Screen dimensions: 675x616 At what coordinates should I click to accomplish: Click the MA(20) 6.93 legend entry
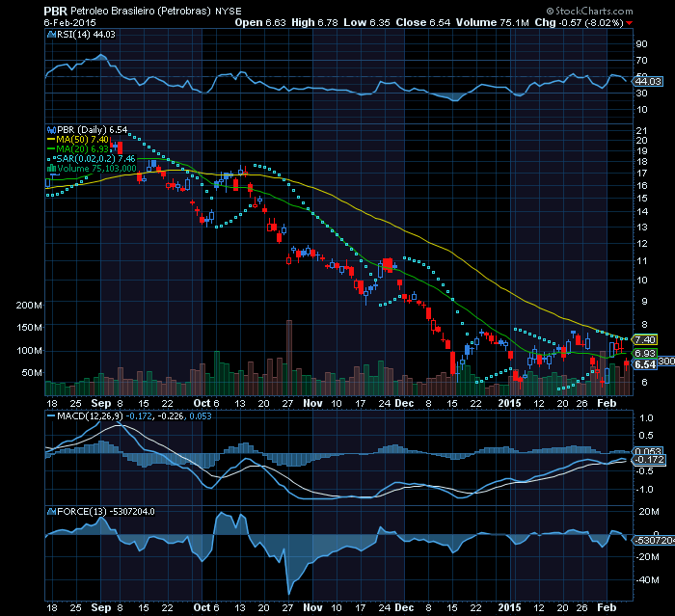point(78,149)
